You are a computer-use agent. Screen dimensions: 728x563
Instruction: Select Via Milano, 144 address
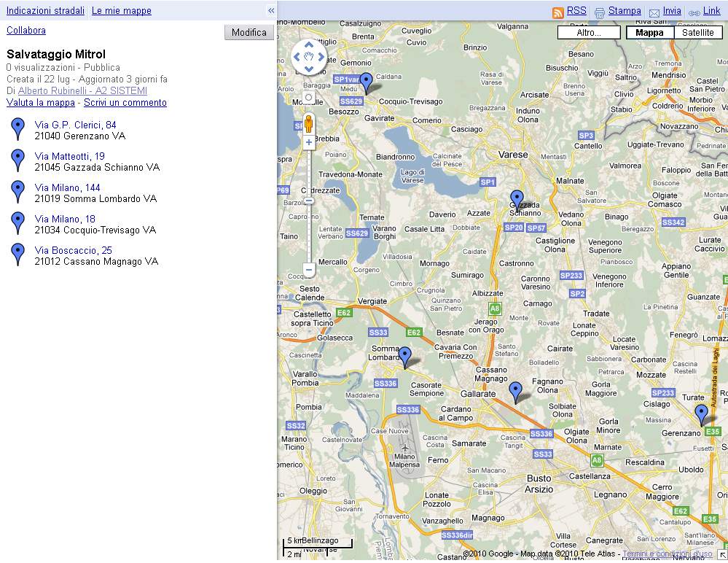pyautogui.click(x=67, y=187)
